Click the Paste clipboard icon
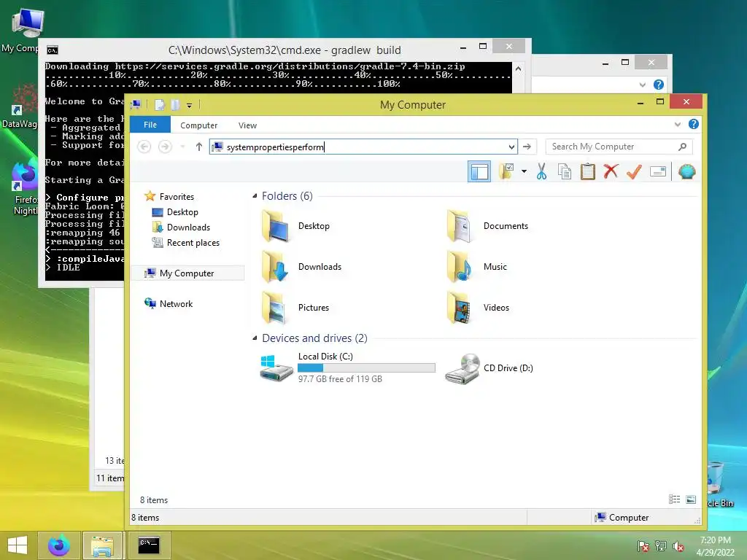Image resolution: width=747 pixels, height=560 pixels. click(x=588, y=171)
